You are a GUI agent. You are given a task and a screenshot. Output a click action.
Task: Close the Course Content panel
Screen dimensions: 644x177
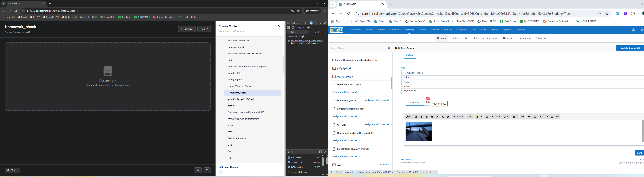(279, 26)
